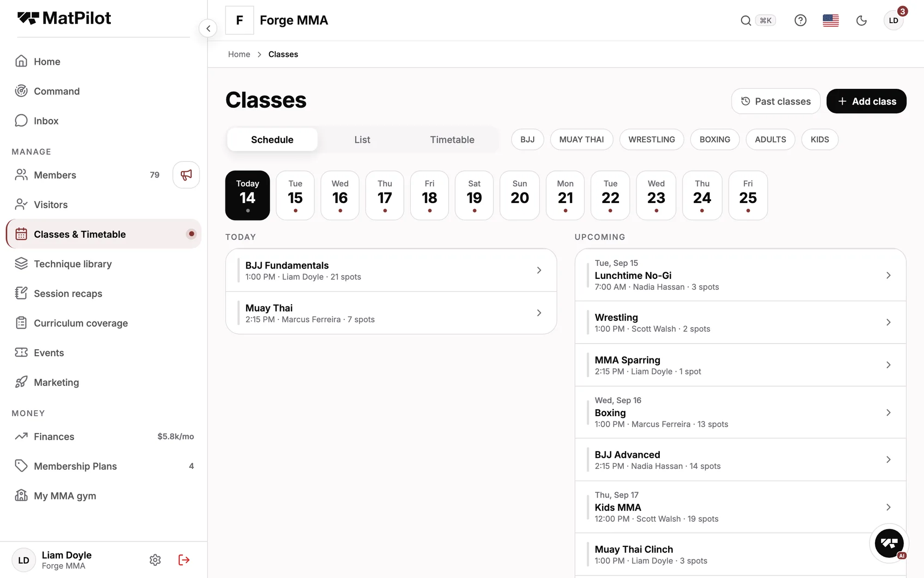Open the LD profile avatar with notifications
This screenshot has width=924, height=578.
894,20
